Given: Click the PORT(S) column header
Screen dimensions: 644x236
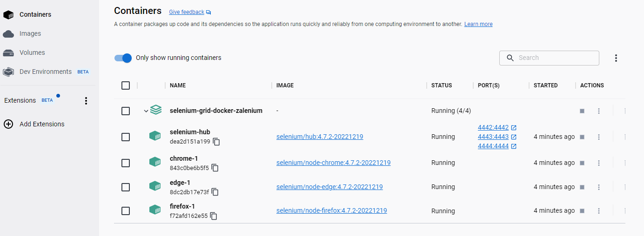Looking at the screenshot, I should coord(489,85).
